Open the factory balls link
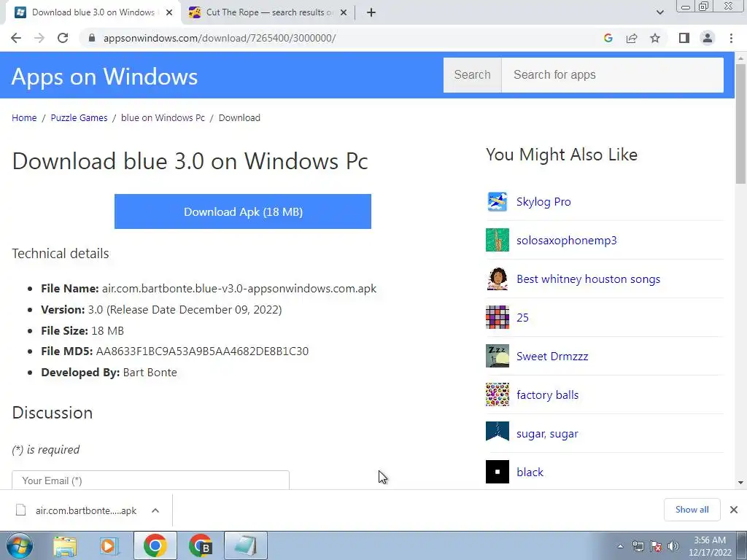The width and height of the screenshot is (747, 560). (547, 394)
